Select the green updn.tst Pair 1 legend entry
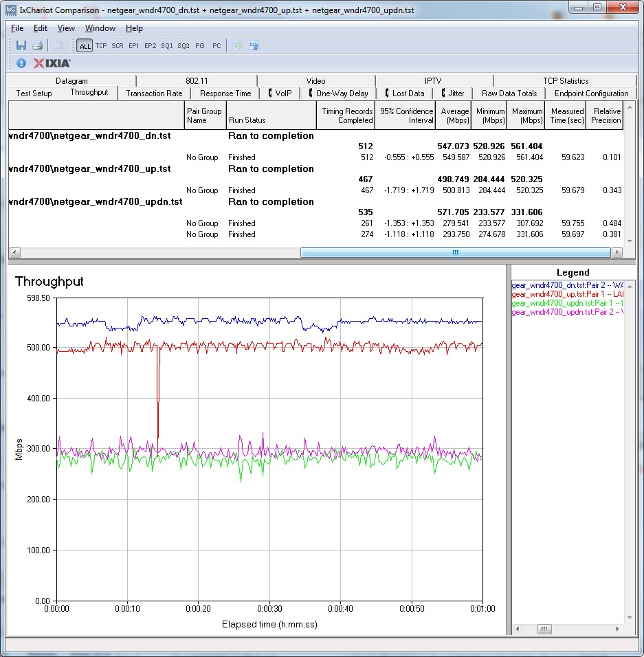The width and height of the screenshot is (644, 657). tap(568, 303)
